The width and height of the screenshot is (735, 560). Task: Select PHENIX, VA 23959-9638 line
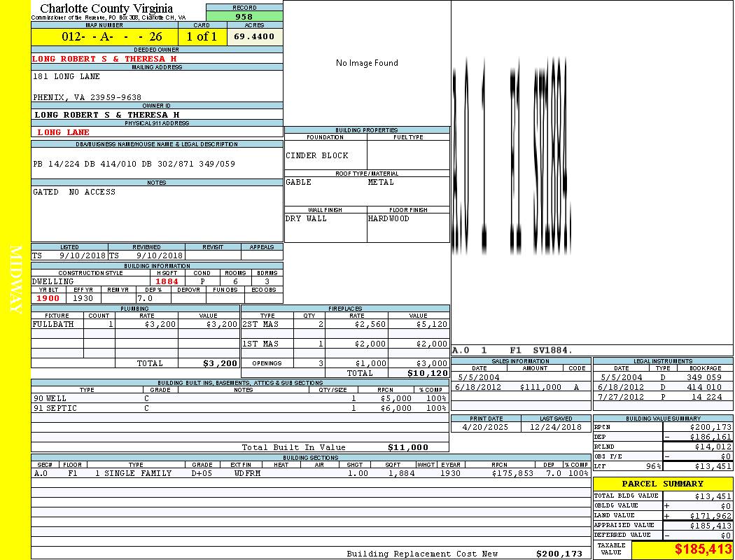coord(87,97)
